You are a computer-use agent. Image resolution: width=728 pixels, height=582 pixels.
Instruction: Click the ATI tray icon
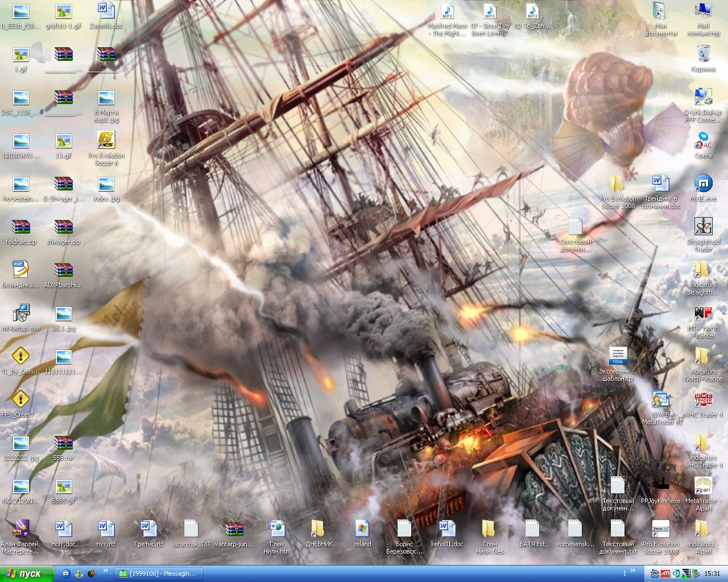(x=665, y=573)
